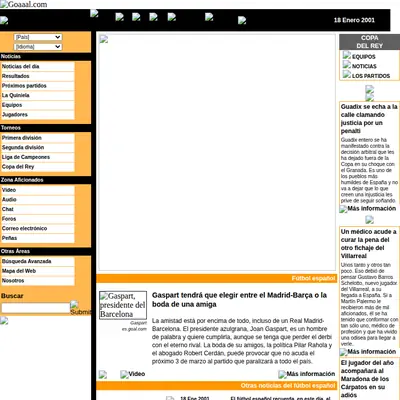Click the Más información icon under Guadix story
The height and width of the screenshot is (400, 400).
click(343, 209)
